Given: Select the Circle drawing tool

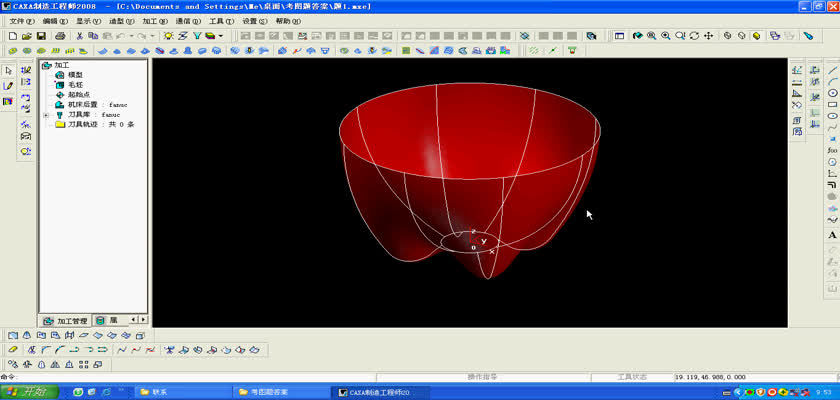Looking at the screenshot, I should click(832, 93).
